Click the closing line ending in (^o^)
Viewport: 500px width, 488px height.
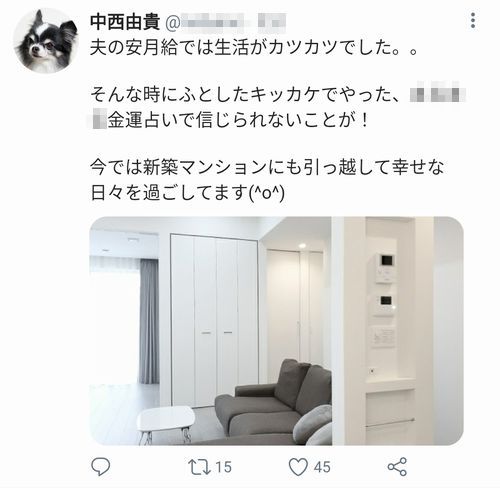click(188, 193)
